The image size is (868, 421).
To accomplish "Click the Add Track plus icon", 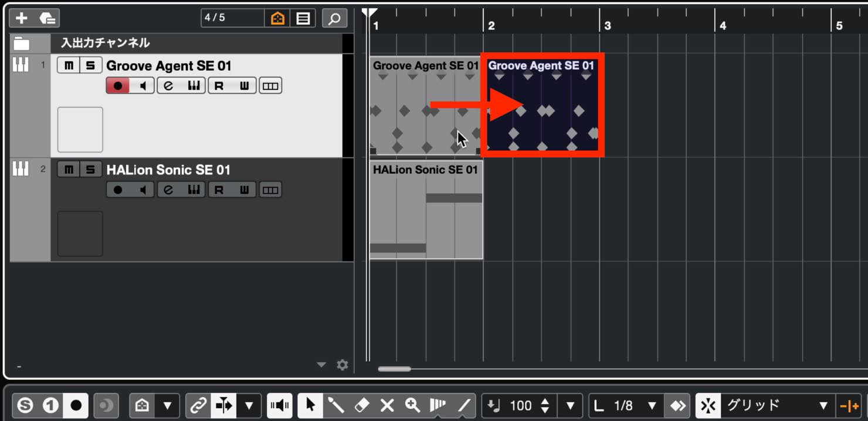I will (x=22, y=18).
